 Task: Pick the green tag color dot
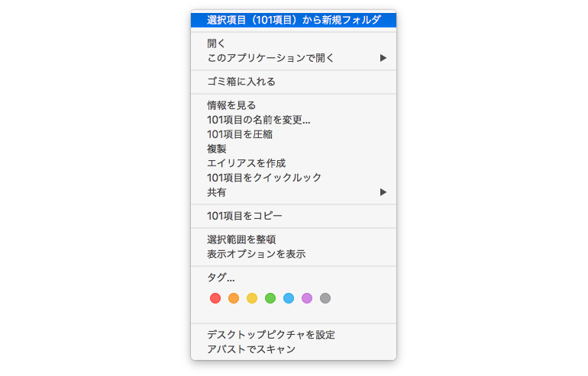tap(270, 298)
